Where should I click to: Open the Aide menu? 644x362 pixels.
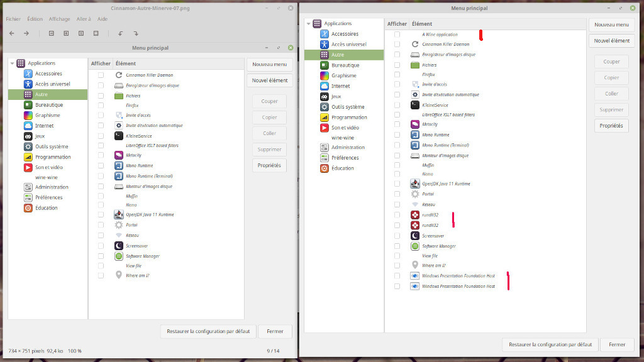coord(103,19)
